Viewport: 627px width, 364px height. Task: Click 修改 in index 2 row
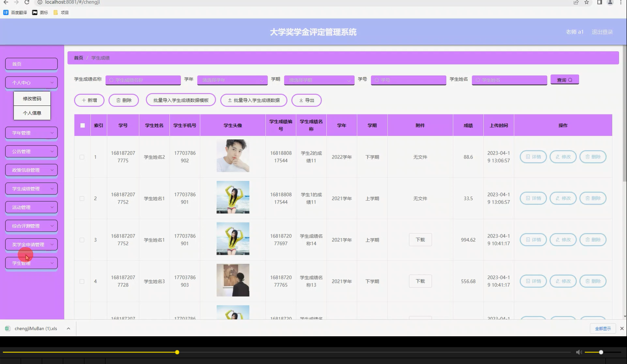click(x=563, y=198)
